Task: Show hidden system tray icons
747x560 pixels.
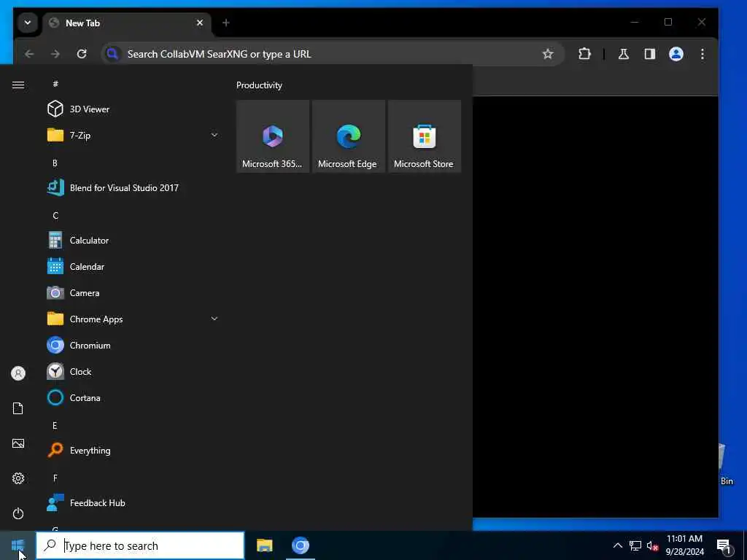Action: pyautogui.click(x=617, y=545)
